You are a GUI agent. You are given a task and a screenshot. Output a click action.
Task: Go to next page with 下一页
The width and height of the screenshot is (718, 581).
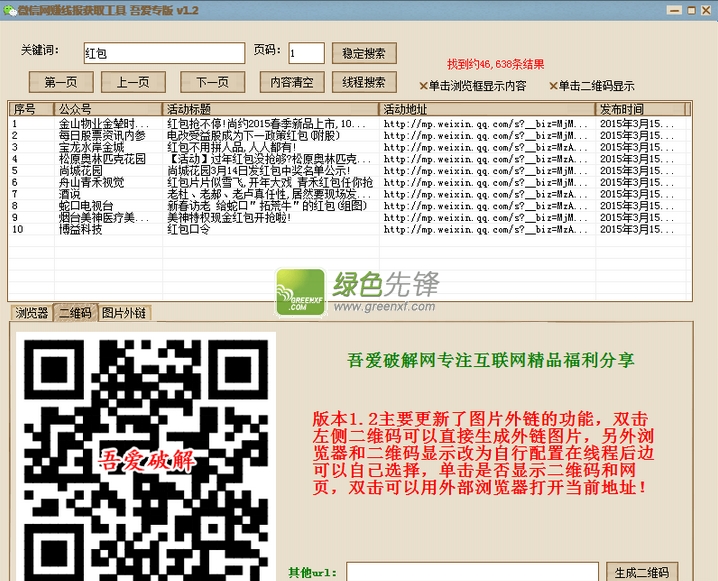click(212, 82)
